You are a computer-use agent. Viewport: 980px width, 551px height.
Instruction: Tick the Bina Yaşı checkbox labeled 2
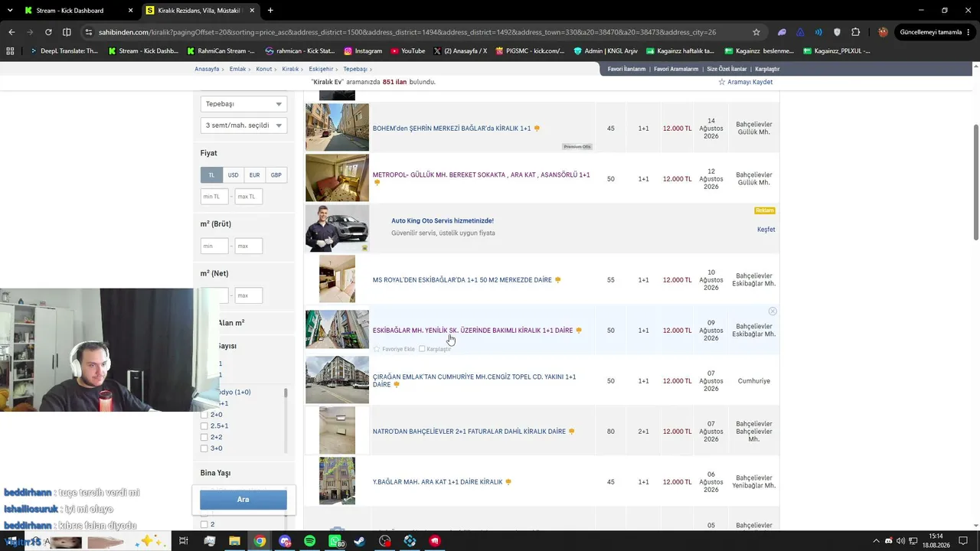click(204, 524)
